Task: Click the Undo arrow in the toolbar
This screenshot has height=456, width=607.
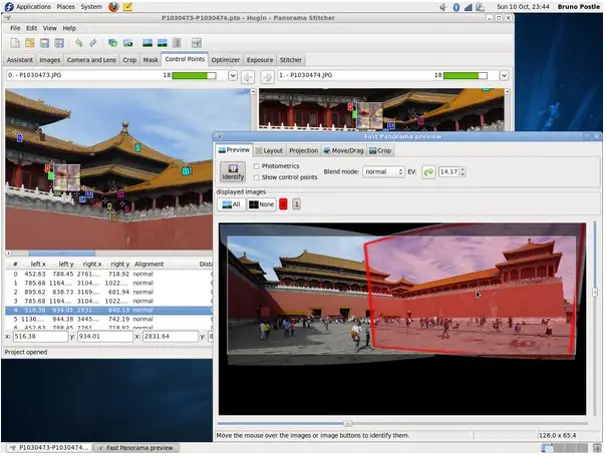Action: (x=79, y=43)
